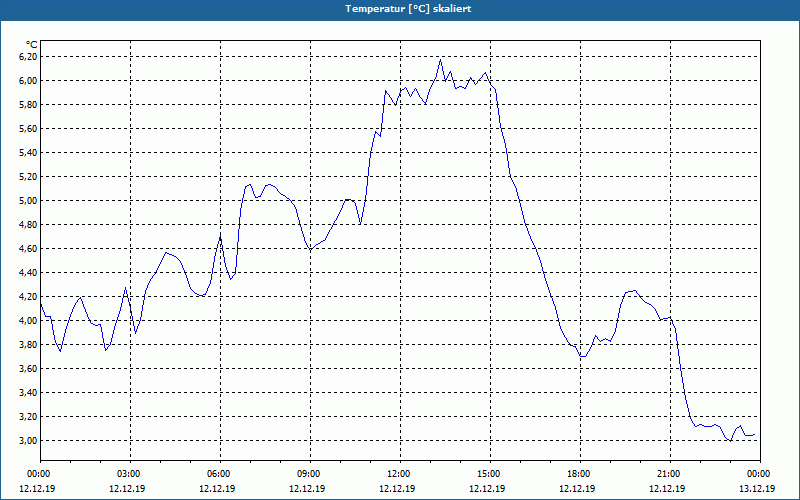Pick the 15:00 x-axis time label
Screen dimensions: 800x500
[x=487, y=474]
